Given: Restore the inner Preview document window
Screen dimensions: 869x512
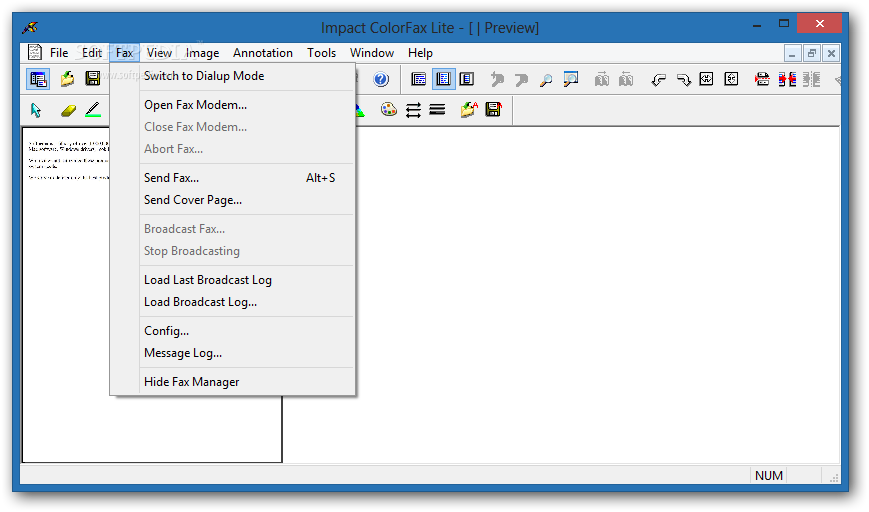Looking at the screenshot, I should pyautogui.click(x=811, y=54).
